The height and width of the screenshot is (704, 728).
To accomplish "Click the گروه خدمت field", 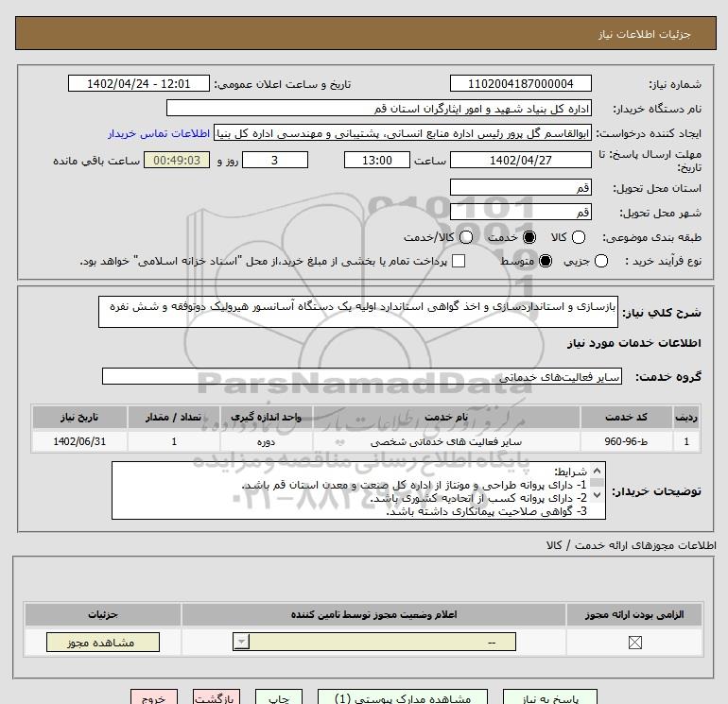I will pos(362,376).
